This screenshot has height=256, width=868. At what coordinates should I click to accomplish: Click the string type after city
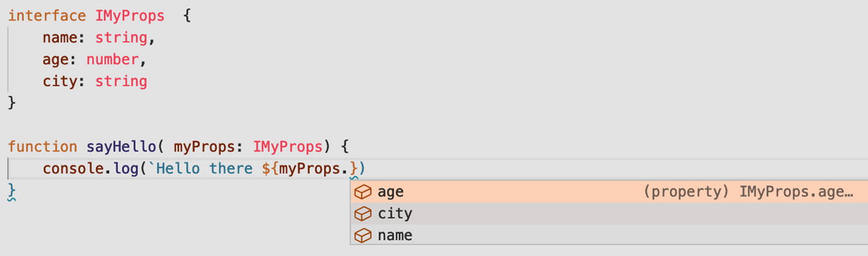point(121,81)
